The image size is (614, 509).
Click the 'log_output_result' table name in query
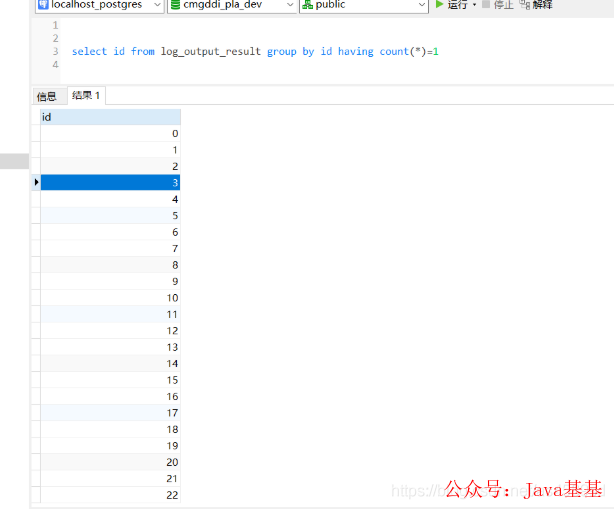point(211,51)
